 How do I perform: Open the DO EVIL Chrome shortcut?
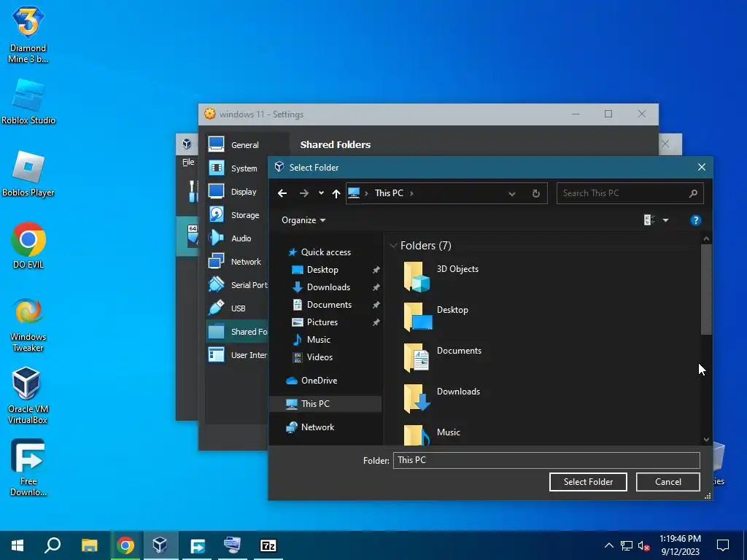click(x=28, y=245)
